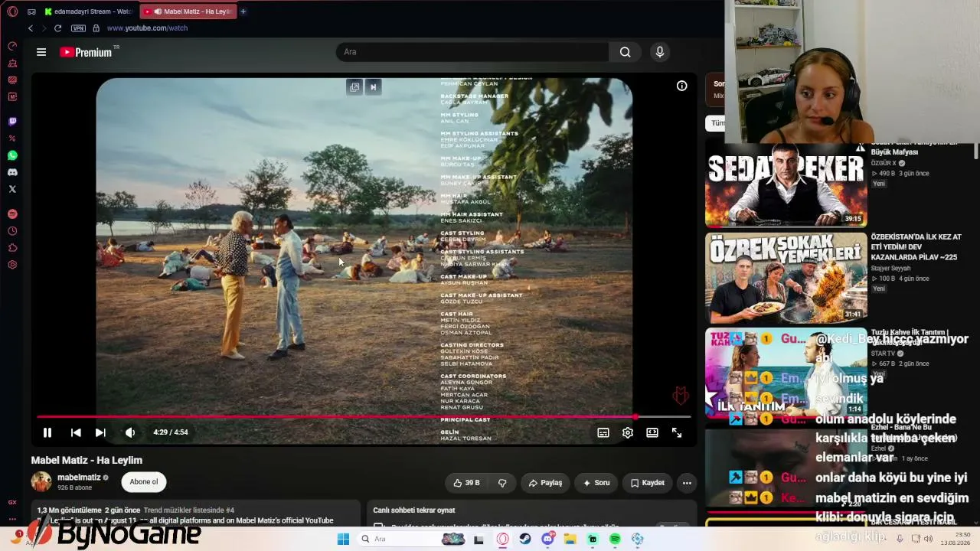Subscribe with the Abone ol button
This screenshot has height=551, width=980.
(x=144, y=482)
